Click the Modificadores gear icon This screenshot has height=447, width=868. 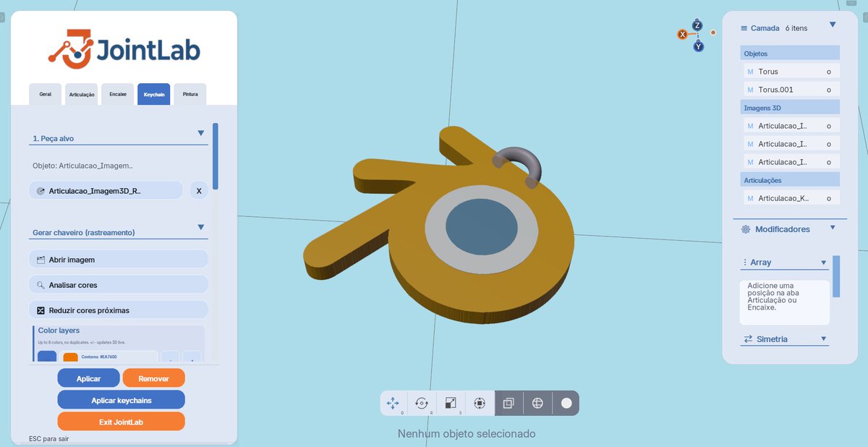[x=746, y=229]
